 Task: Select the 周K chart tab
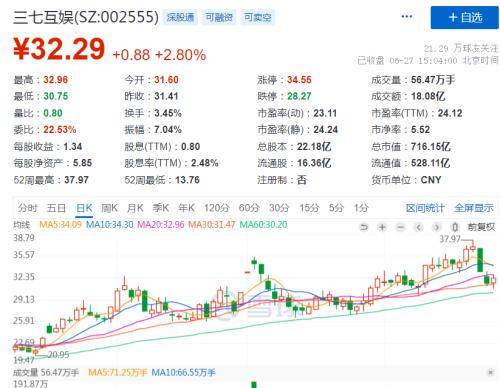(110, 208)
